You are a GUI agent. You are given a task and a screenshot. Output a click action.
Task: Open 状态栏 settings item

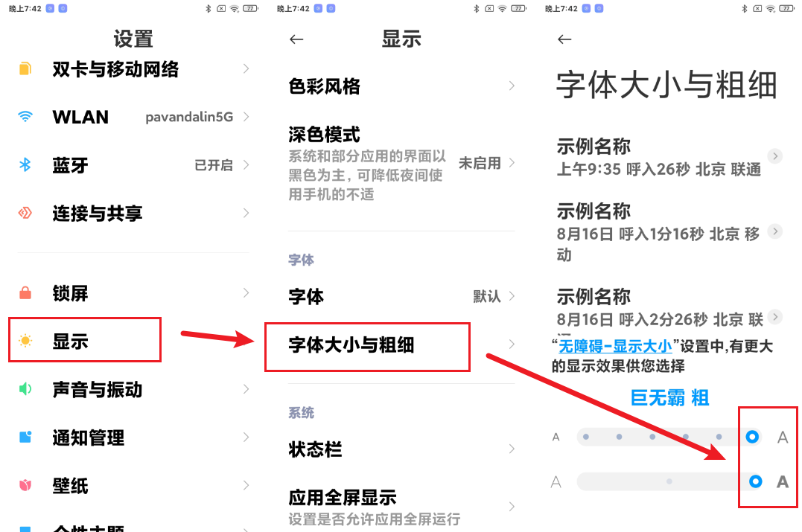coord(401,449)
